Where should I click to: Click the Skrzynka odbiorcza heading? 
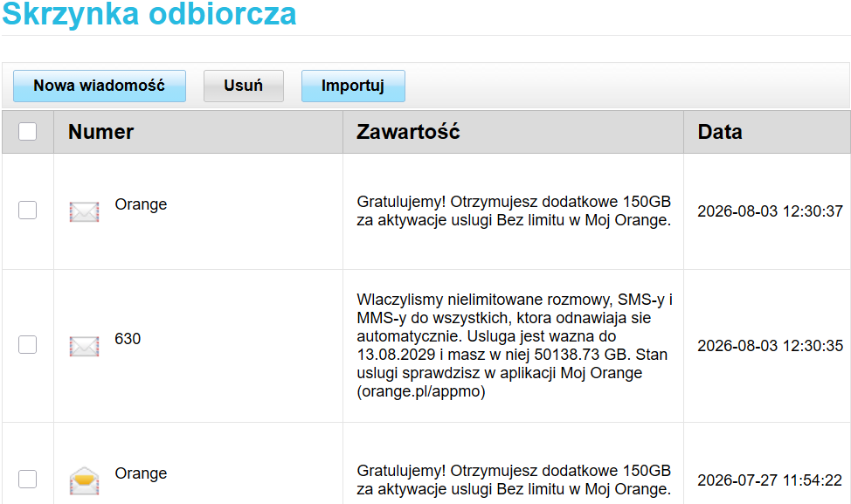tap(149, 14)
